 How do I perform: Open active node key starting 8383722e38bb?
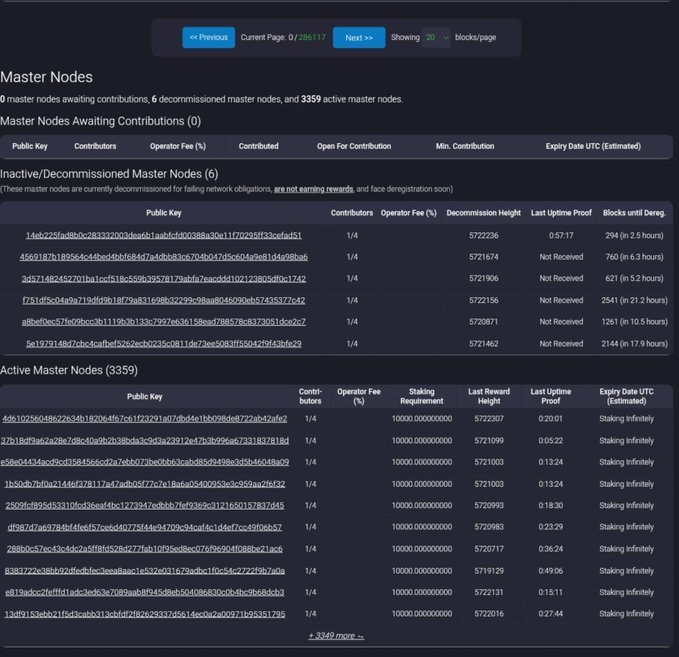tap(145, 571)
